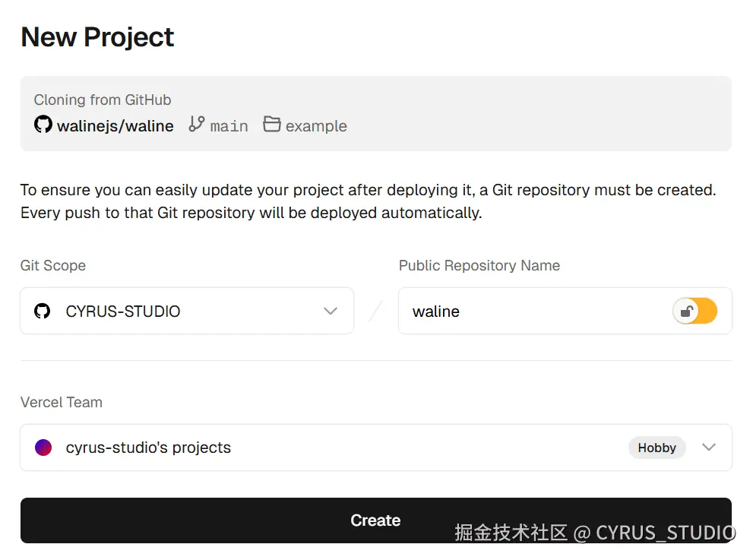The width and height of the screenshot is (753, 560).
Task: Click the main branch label
Action: click(229, 126)
